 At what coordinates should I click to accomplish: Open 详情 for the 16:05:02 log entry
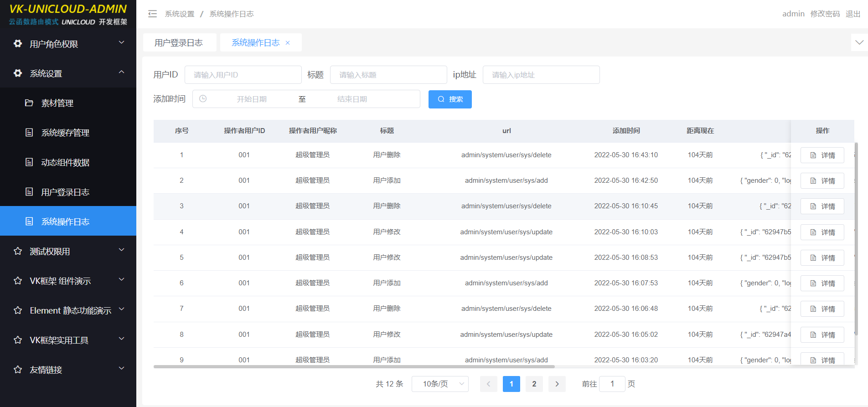coord(822,335)
